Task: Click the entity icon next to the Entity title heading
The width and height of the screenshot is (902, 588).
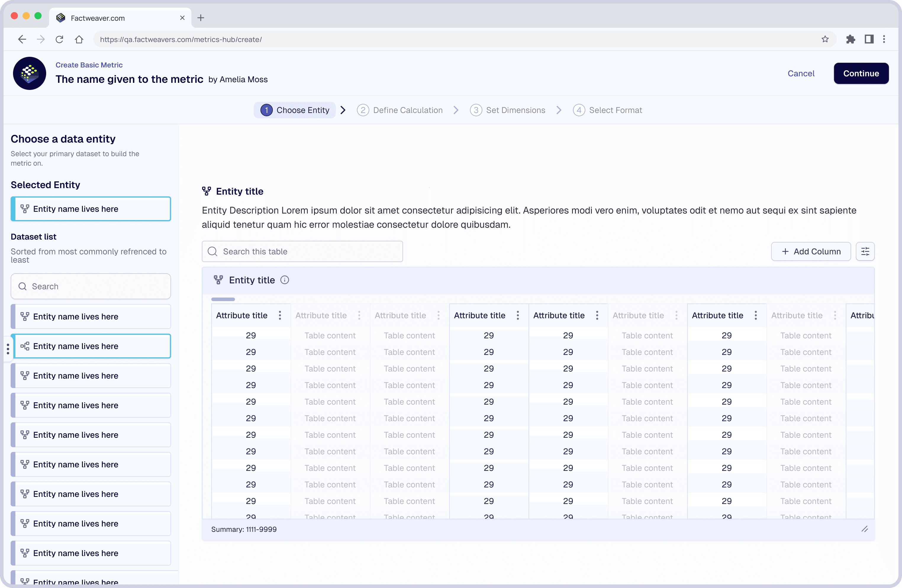Action: 207,191
